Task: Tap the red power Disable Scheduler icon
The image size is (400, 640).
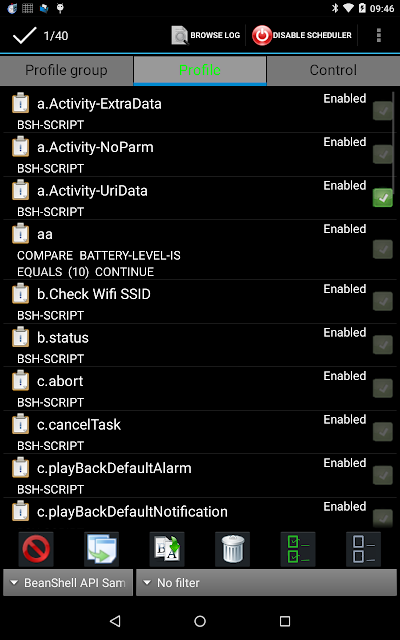Action: tap(262, 36)
